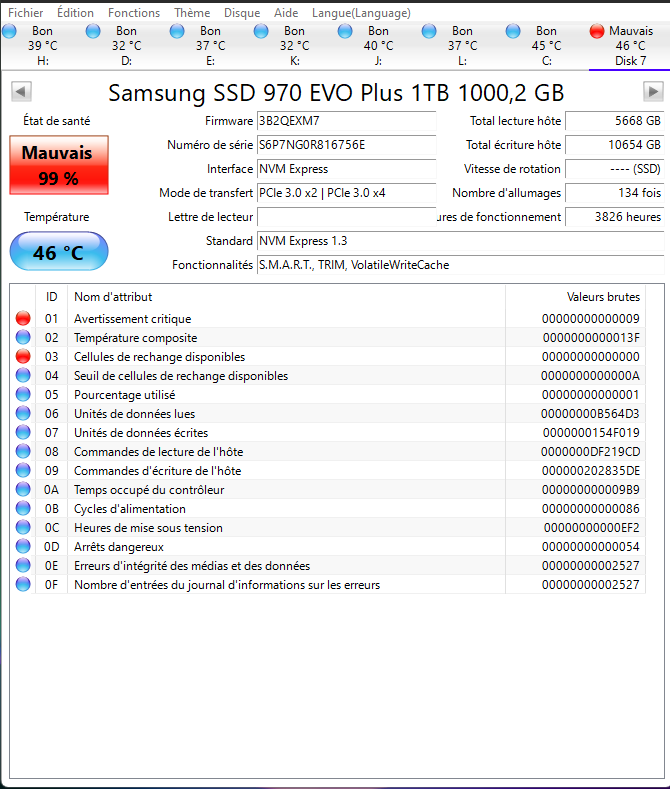
Task: Open the Disque menu
Action: pyautogui.click(x=242, y=13)
